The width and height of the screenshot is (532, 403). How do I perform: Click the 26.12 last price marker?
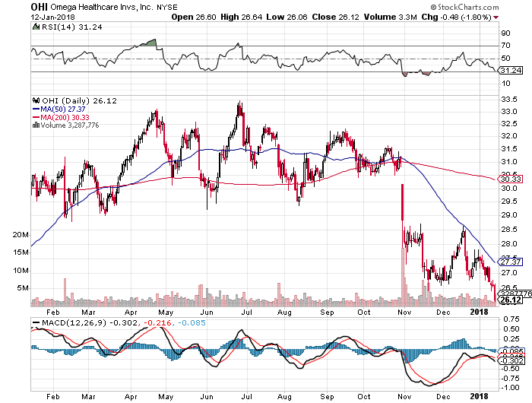(511, 300)
